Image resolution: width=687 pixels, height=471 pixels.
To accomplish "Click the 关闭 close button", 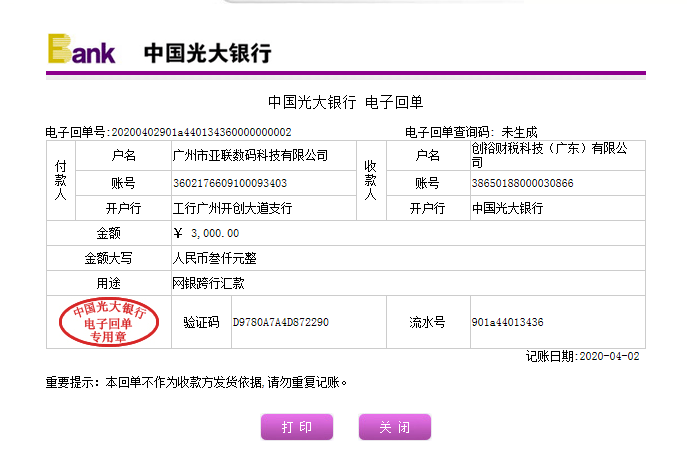I will (395, 427).
